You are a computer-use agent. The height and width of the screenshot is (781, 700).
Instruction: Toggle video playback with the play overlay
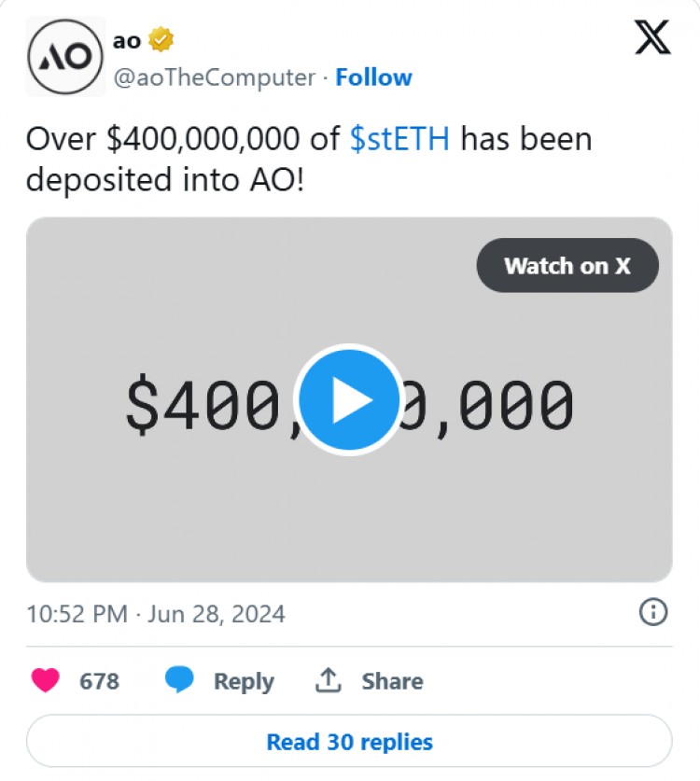(349, 399)
